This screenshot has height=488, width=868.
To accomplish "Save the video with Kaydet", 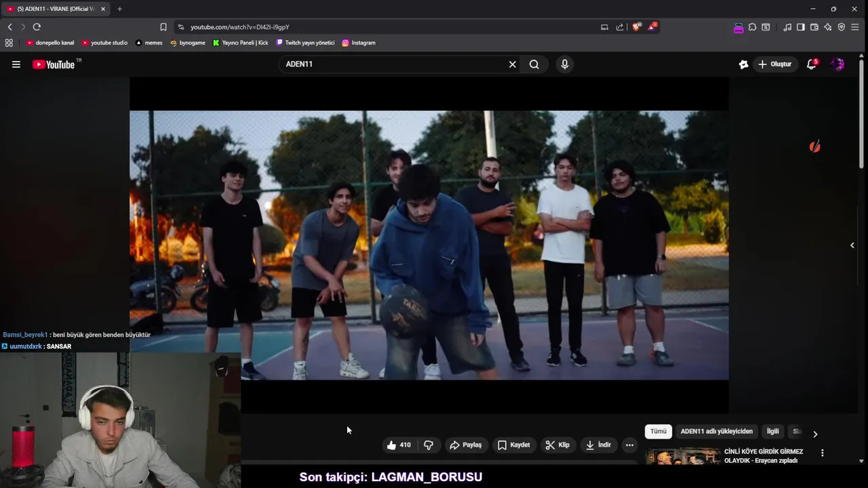I will pyautogui.click(x=514, y=445).
